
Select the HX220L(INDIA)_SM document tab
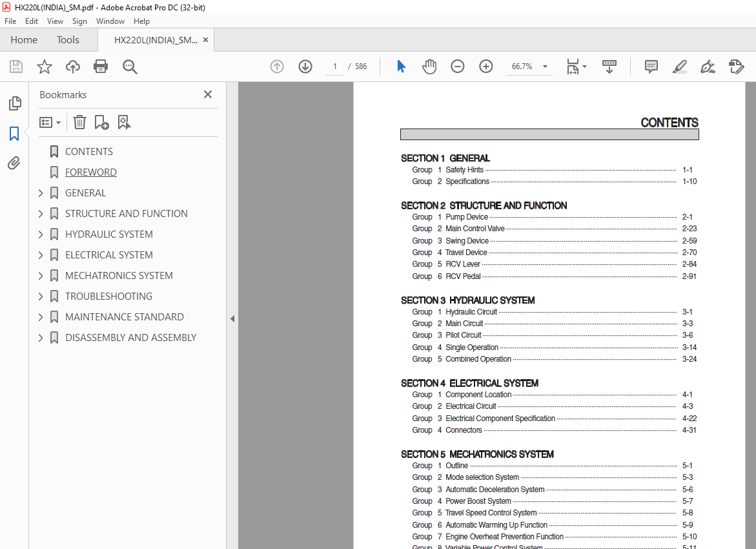(156, 40)
